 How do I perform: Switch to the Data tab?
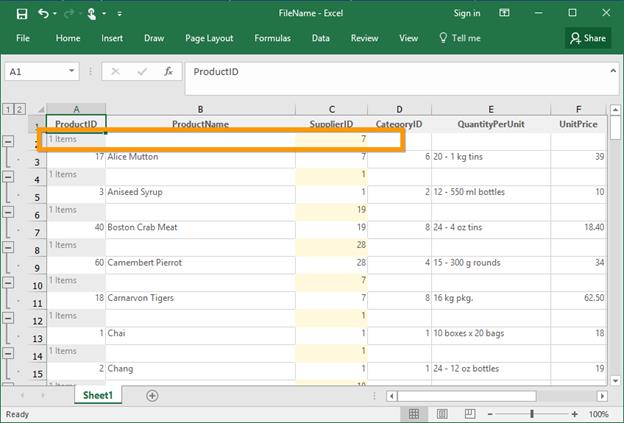pyautogui.click(x=321, y=38)
